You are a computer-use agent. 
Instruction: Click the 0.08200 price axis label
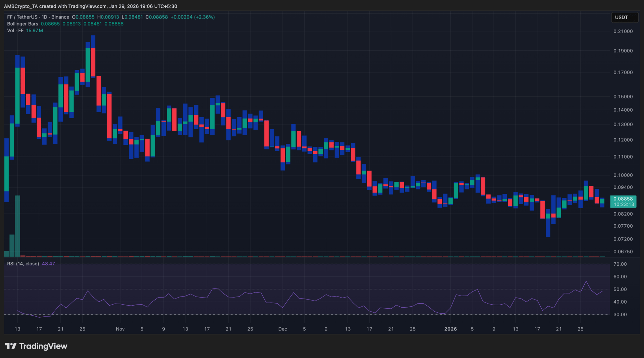(x=623, y=214)
